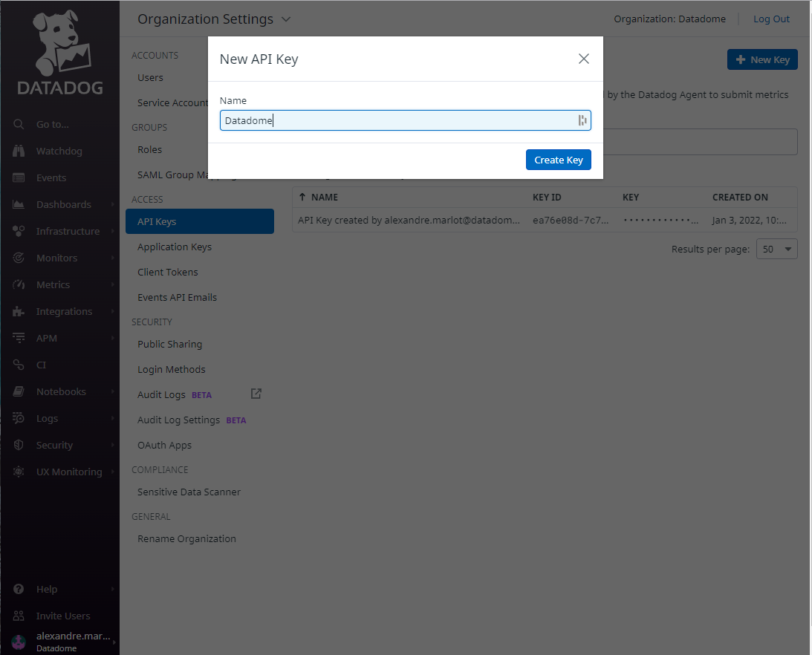Expand the Security submenu arrow
Viewport: 812px width, 655px height.
(112, 445)
